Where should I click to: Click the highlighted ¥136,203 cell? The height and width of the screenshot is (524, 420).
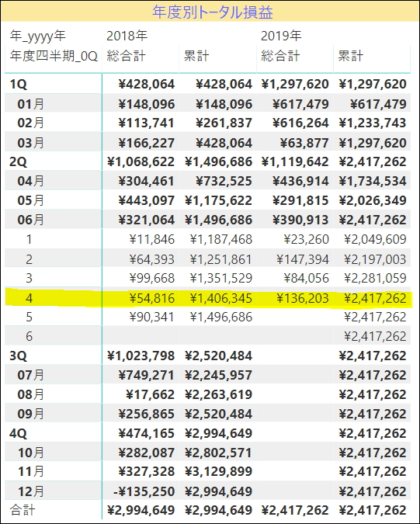click(x=303, y=298)
